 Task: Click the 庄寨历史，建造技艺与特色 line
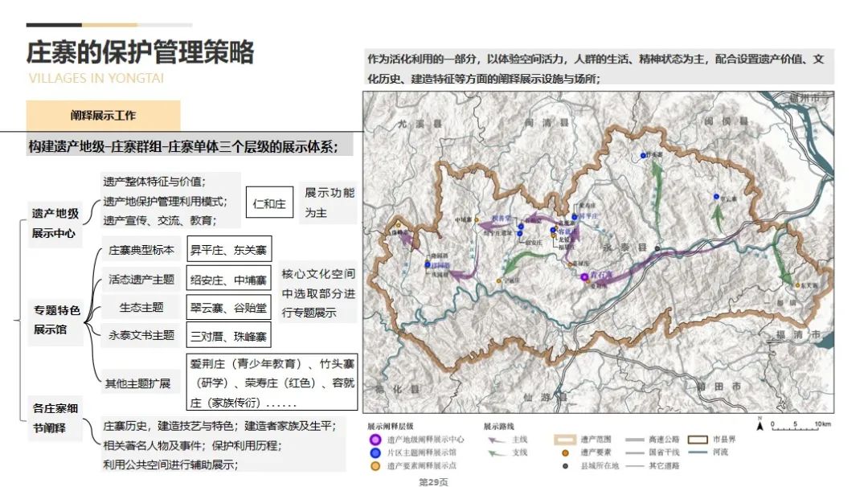pos(219,426)
